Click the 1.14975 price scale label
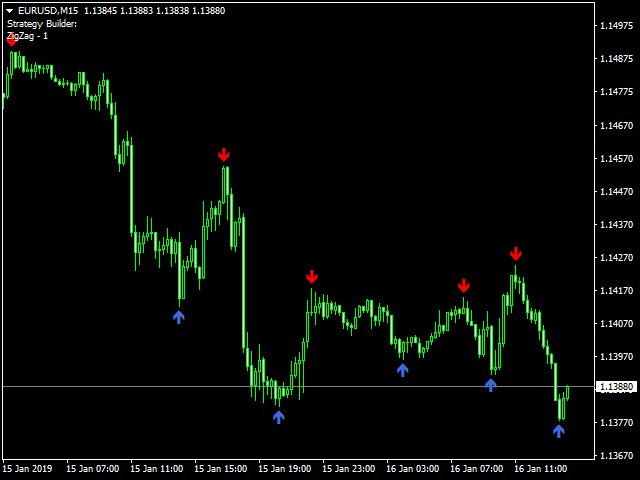The width and height of the screenshot is (640, 480). [616, 26]
